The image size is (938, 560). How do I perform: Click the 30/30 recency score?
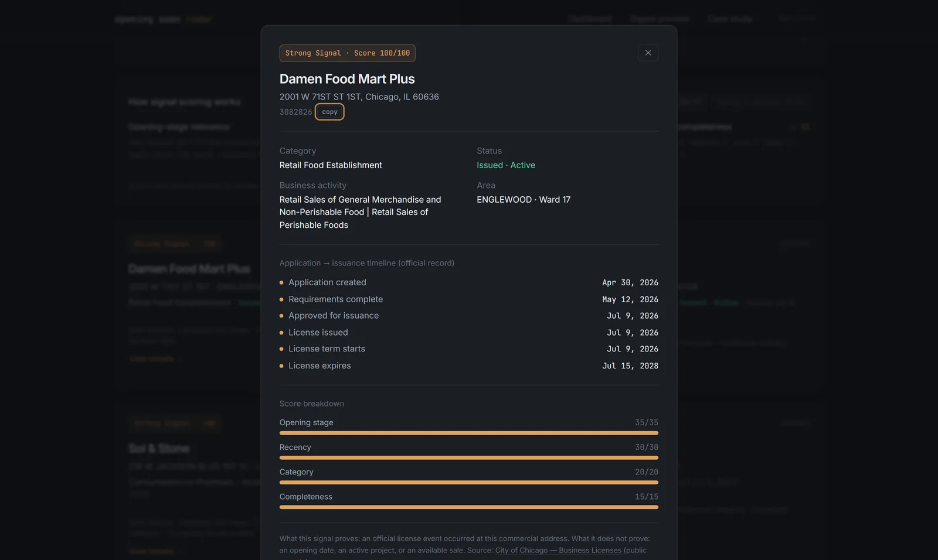647,447
